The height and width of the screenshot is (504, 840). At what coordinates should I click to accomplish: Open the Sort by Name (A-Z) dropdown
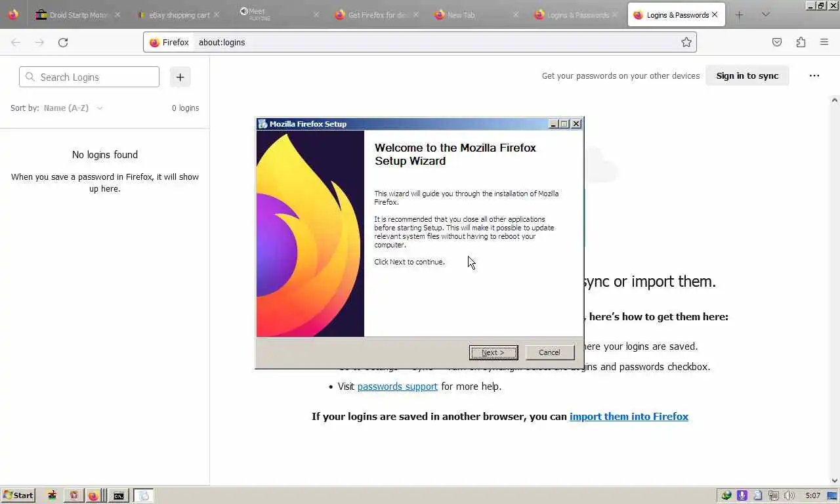coord(73,108)
